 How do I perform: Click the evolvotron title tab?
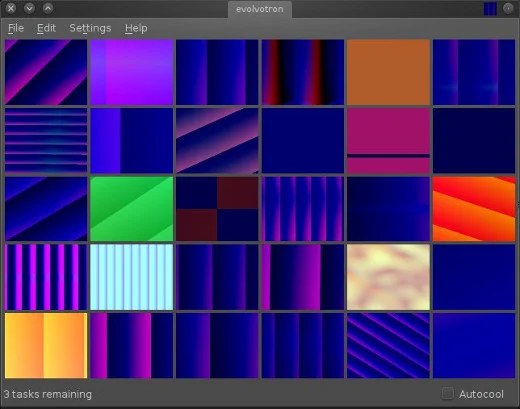260,9
